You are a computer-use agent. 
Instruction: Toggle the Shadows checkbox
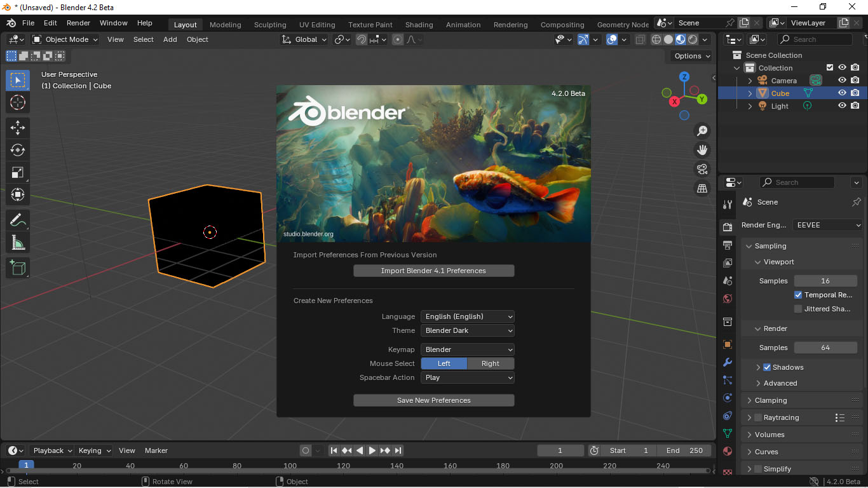point(767,367)
